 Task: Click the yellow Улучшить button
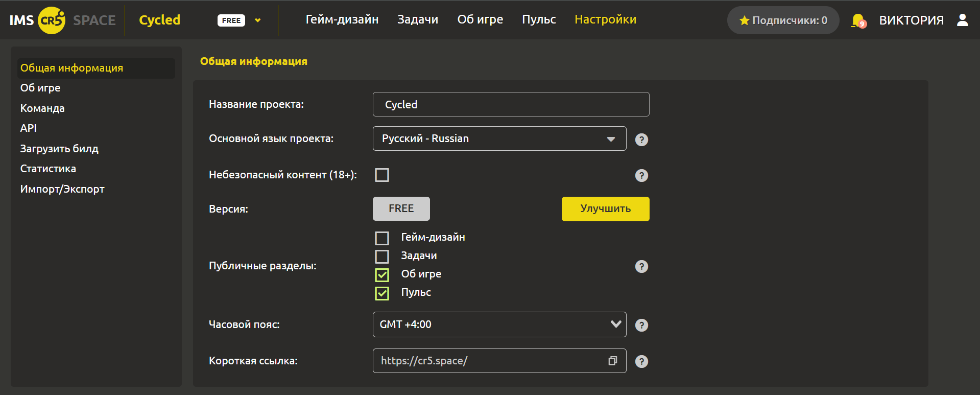tap(606, 209)
